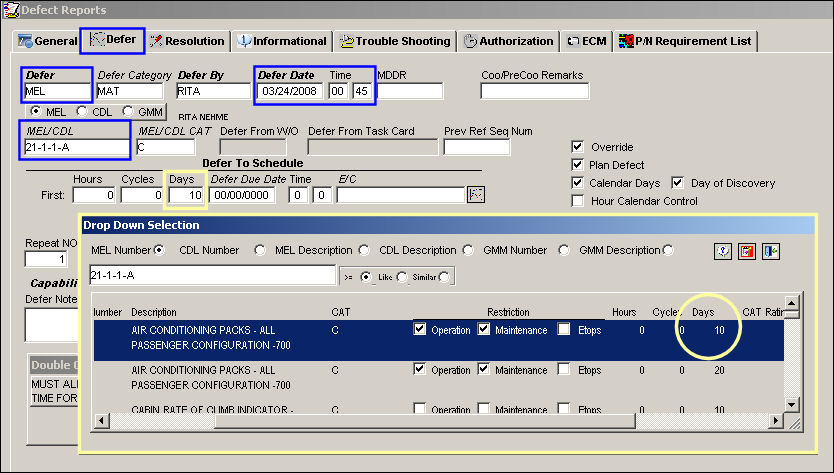The image size is (834, 473).
Task: Open the General tab
Action: point(47,41)
